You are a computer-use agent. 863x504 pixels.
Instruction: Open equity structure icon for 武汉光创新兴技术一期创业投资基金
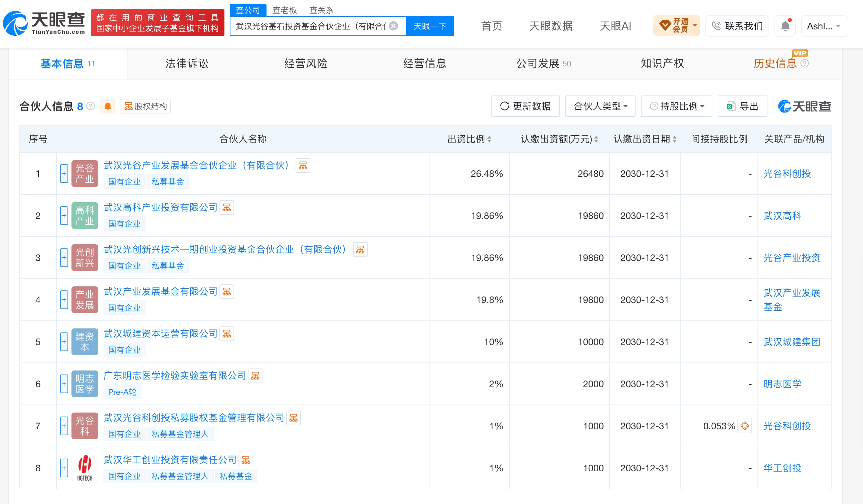pos(360,250)
